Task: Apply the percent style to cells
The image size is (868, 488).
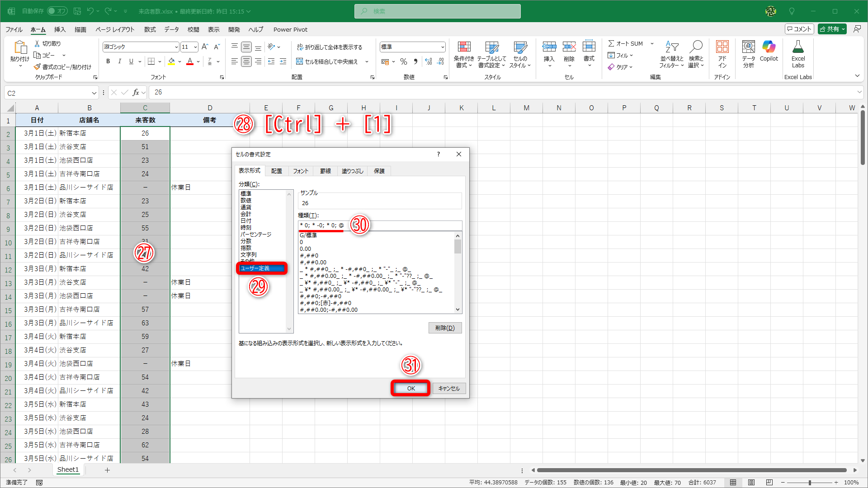Action: pyautogui.click(x=404, y=61)
